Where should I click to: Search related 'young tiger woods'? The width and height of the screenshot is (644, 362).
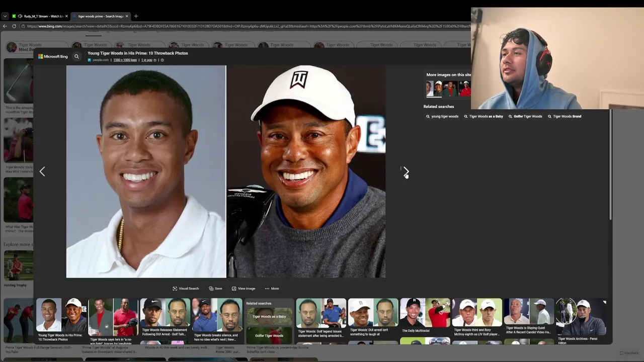(442, 116)
